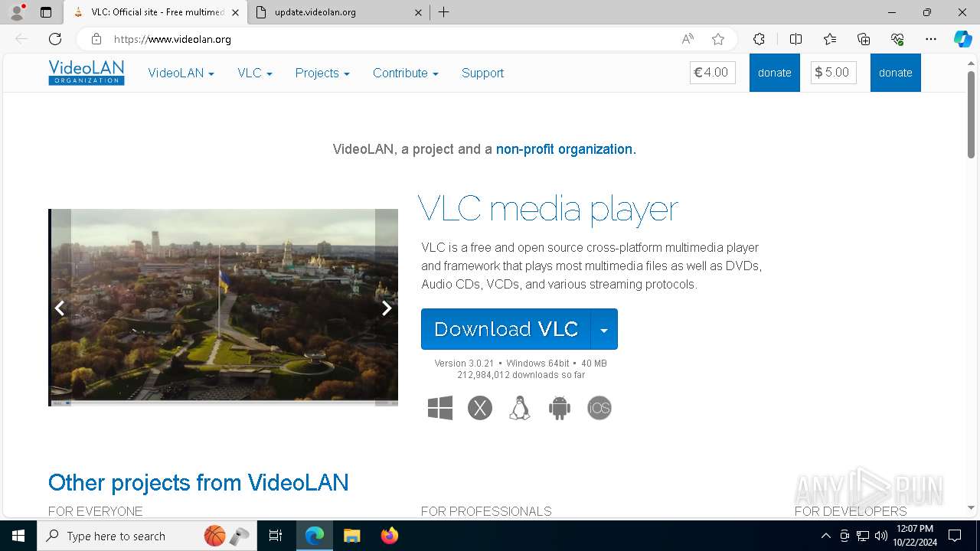Open the iOS platform icon
The image size is (980, 551).
tap(599, 408)
